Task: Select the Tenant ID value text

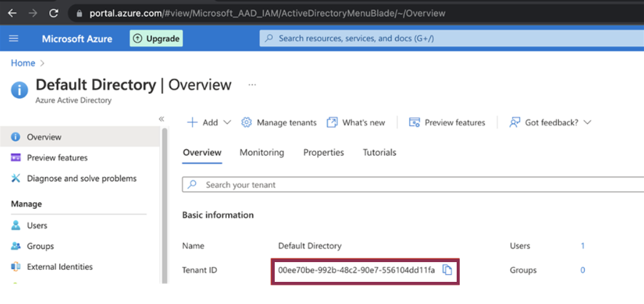Action: [357, 270]
